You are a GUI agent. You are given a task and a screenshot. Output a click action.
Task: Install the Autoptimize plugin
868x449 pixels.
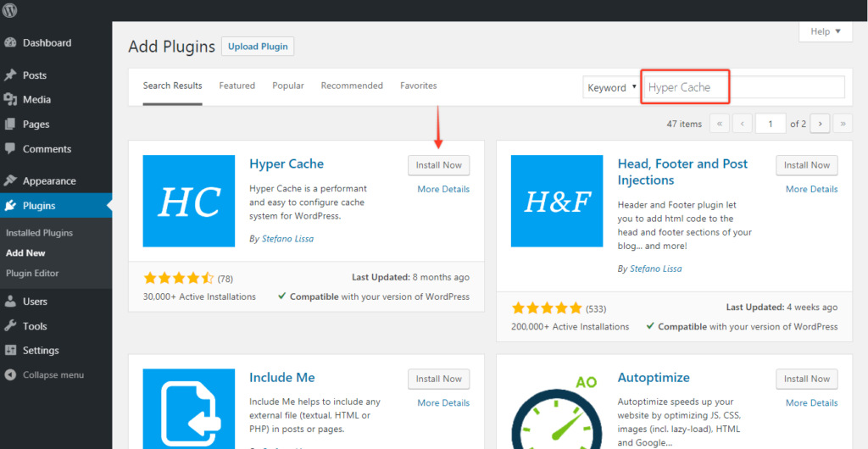[x=807, y=379]
